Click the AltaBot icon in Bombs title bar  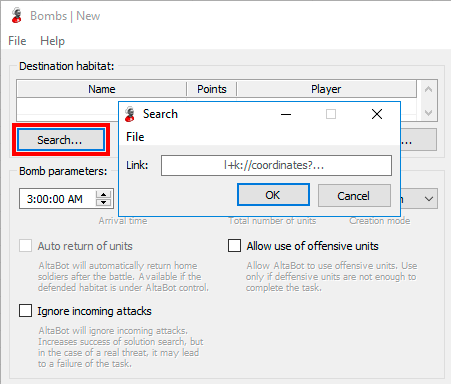tap(17, 15)
